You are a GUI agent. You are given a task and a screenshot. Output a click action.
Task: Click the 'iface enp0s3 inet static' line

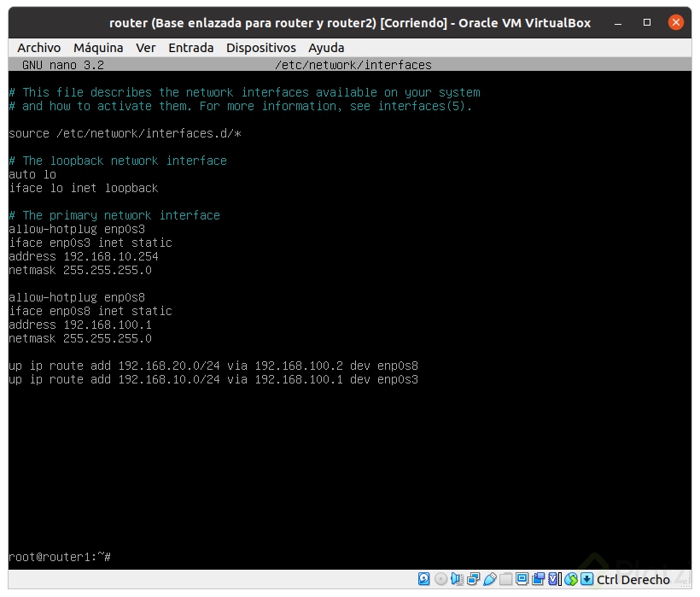point(90,243)
